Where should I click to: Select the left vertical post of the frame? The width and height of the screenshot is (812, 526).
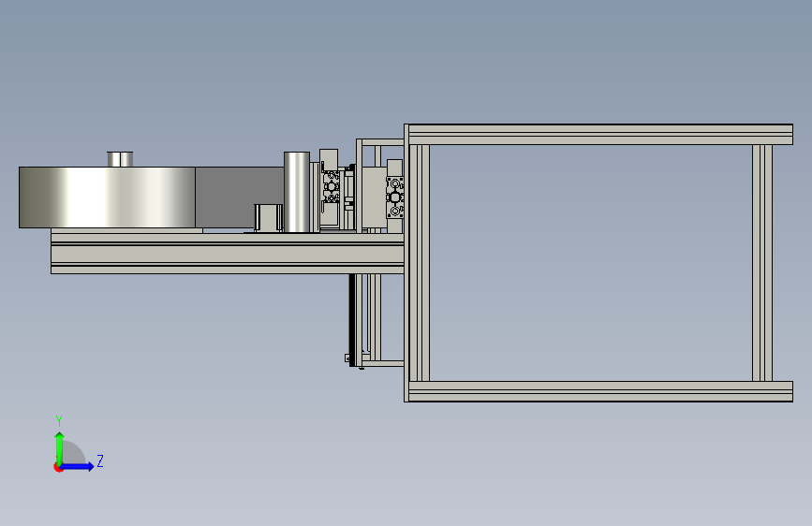tap(419, 263)
